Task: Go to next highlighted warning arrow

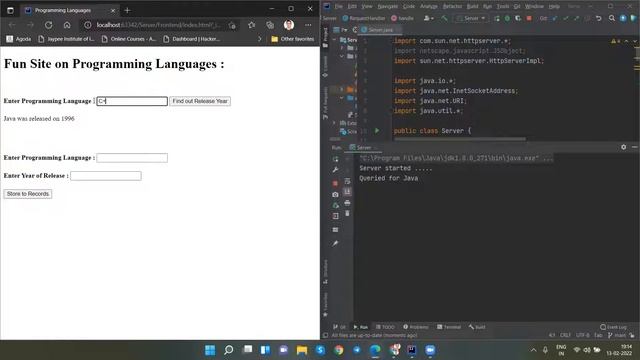Action: point(635,41)
